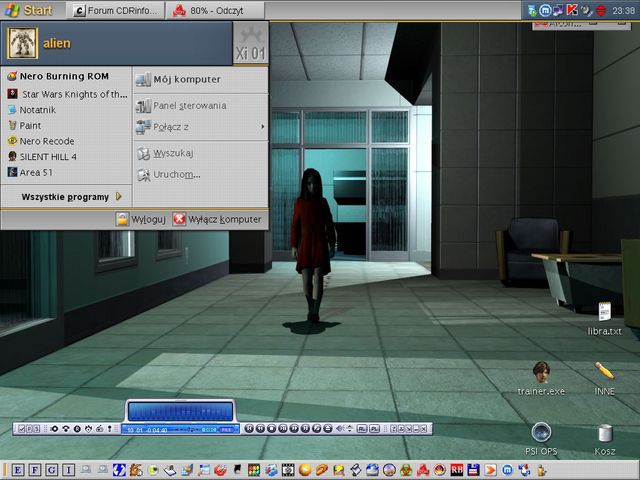Open the Kosz recycle bin
This screenshot has width=640, height=480.
pyautogui.click(x=604, y=439)
